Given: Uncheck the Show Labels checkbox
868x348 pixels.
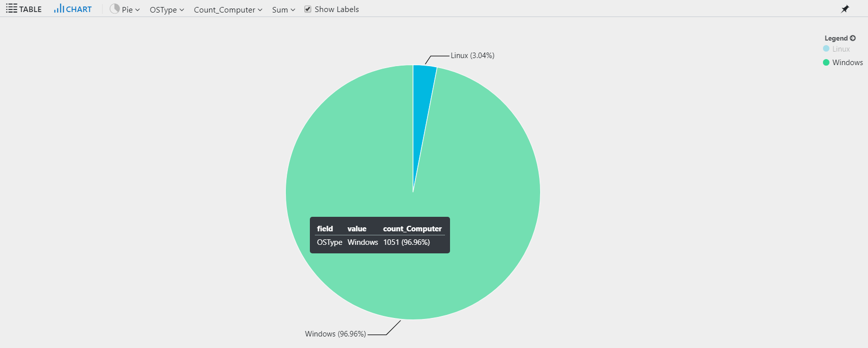Looking at the screenshot, I should [x=308, y=9].
